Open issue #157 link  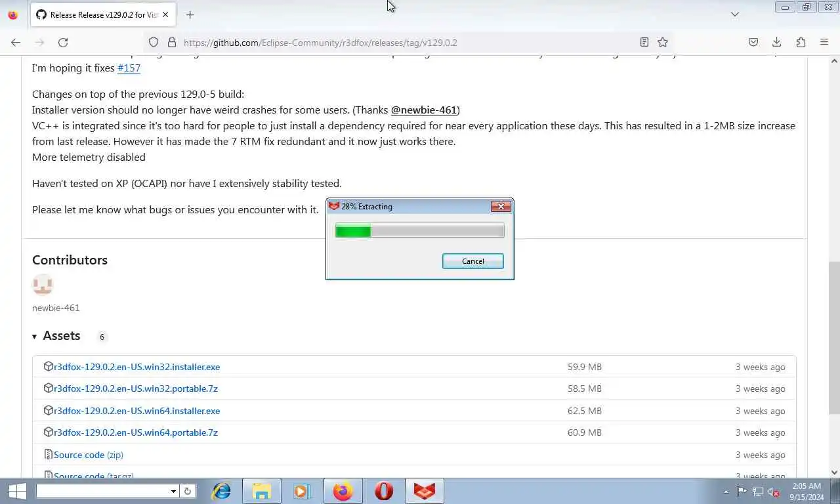[129, 68]
